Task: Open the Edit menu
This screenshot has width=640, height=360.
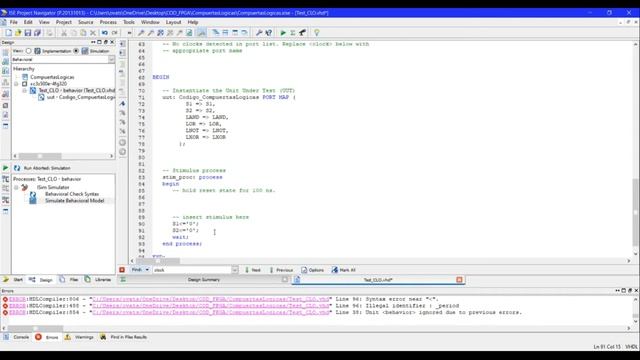Action: [x=28, y=22]
